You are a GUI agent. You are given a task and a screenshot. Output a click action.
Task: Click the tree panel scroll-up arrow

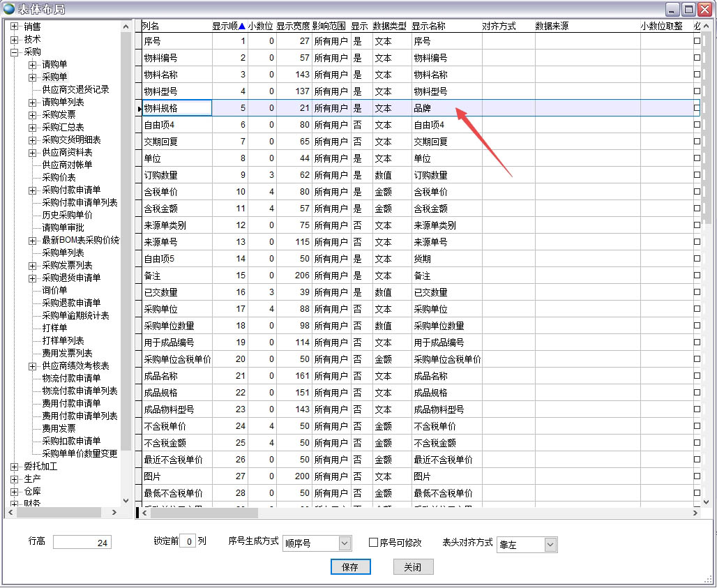pos(126,27)
